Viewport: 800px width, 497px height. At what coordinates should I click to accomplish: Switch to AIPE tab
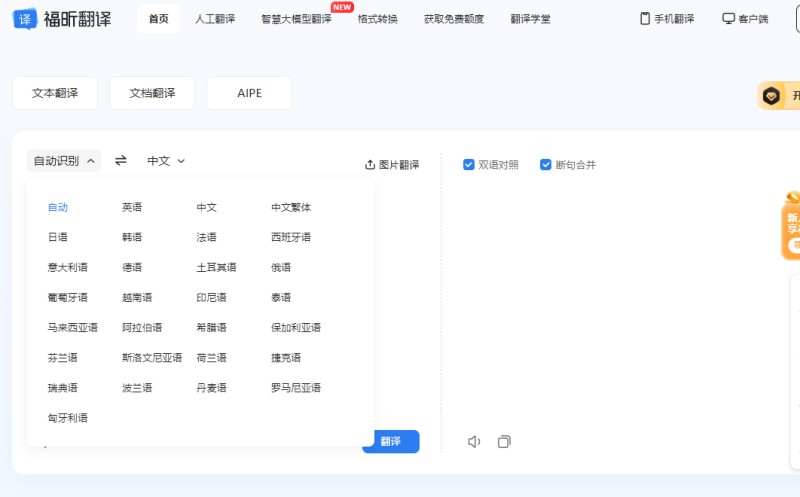[249, 93]
